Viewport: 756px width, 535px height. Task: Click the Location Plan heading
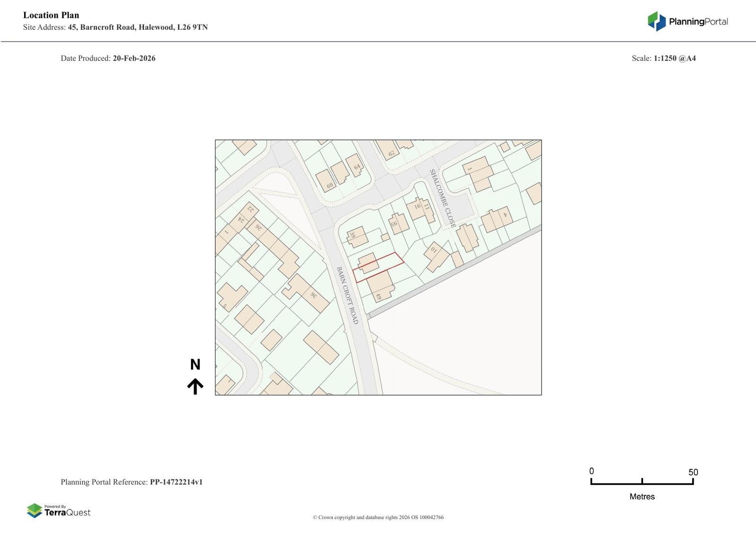click(x=51, y=15)
